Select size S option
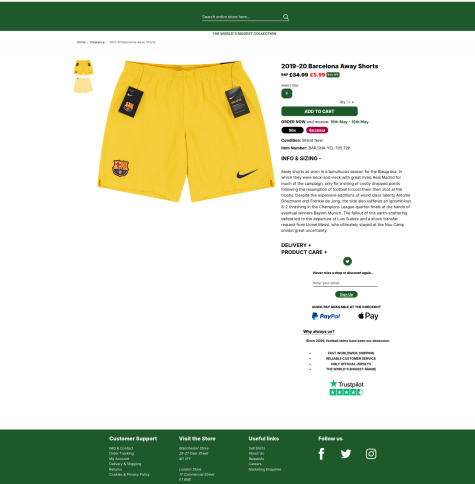This screenshot has height=484, width=475. [x=287, y=94]
